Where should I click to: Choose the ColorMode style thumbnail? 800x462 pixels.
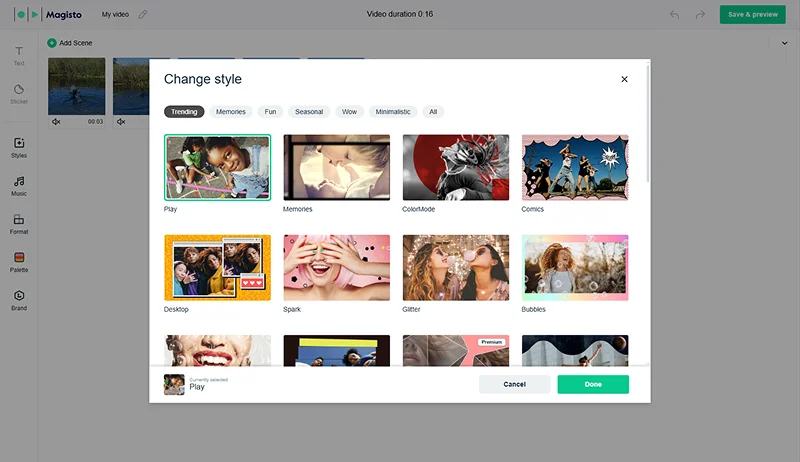[x=455, y=168]
